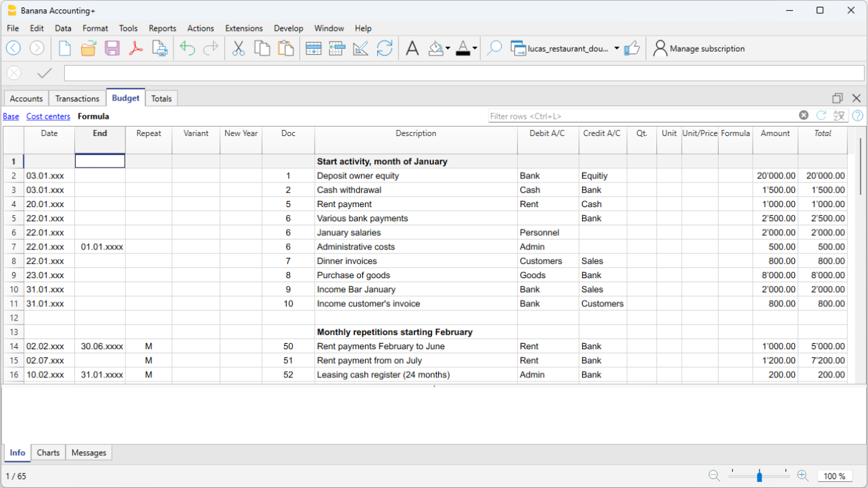
Task: Open a file with the folder icon
Action: point(88,48)
